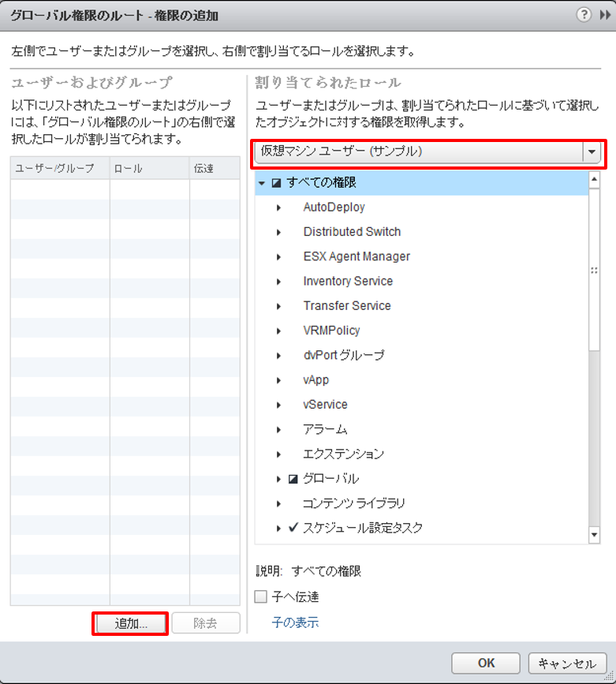Click the double-arrow expand icon in title bar

click(602, 15)
